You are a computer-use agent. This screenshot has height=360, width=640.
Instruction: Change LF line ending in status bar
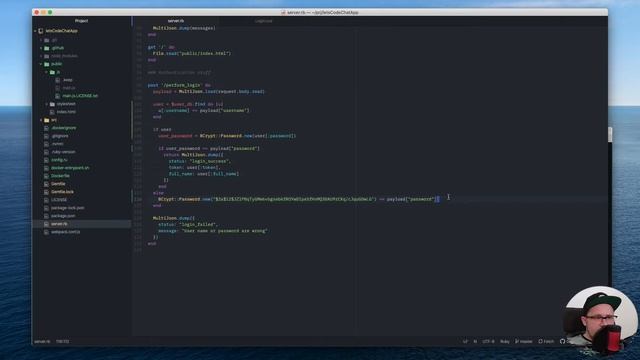[465, 342]
